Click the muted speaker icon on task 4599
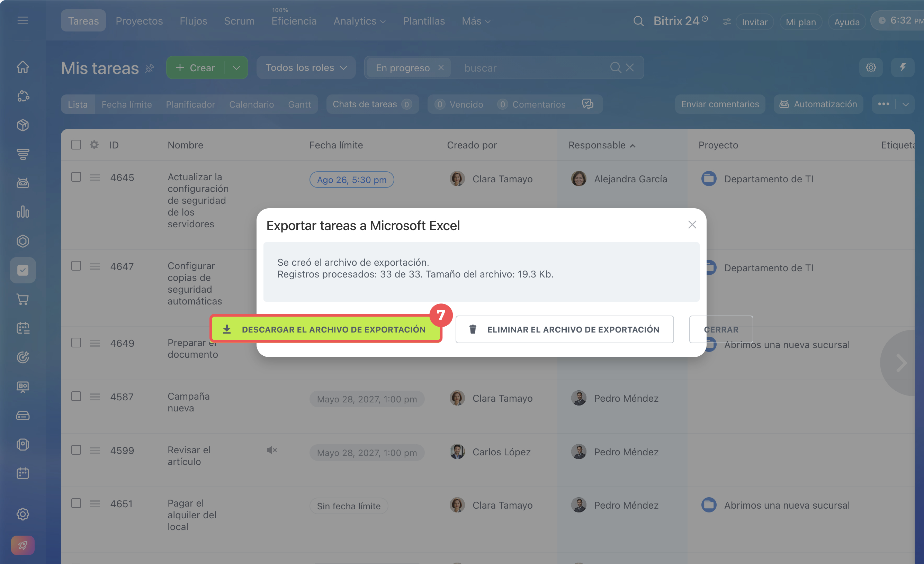The height and width of the screenshot is (564, 924). 272,450
